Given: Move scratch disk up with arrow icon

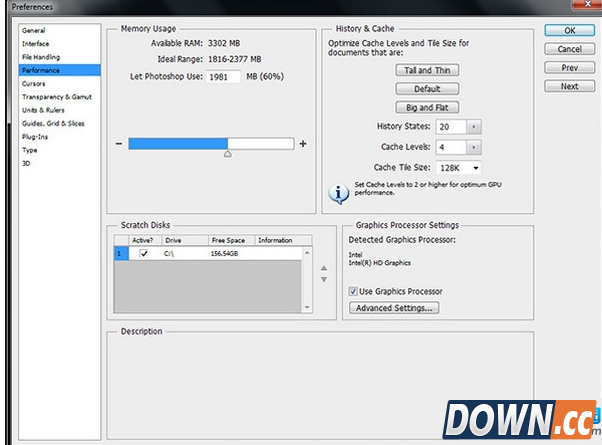Looking at the screenshot, I should pyautogui.click(x=322, y=267).
